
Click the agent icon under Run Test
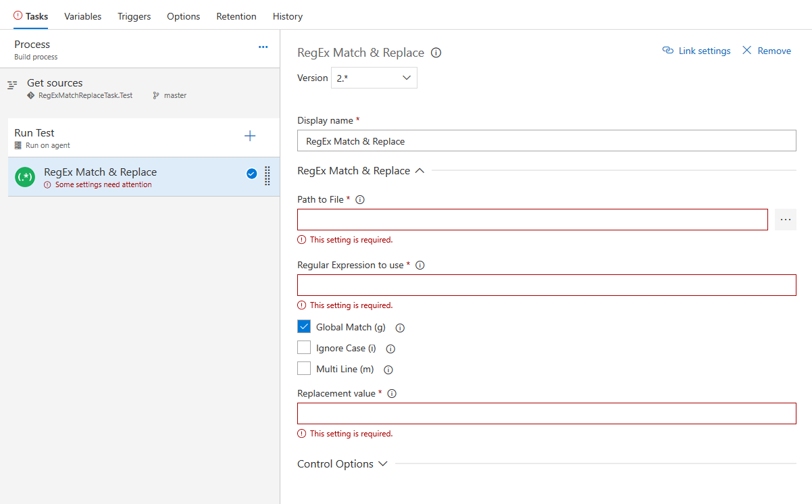(18, 145)
